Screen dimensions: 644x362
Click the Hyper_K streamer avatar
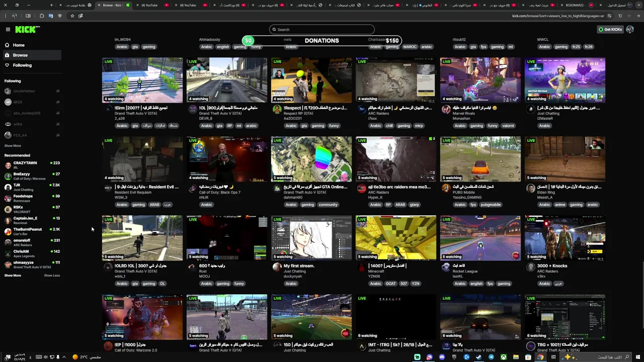click(x=361, y=189)
